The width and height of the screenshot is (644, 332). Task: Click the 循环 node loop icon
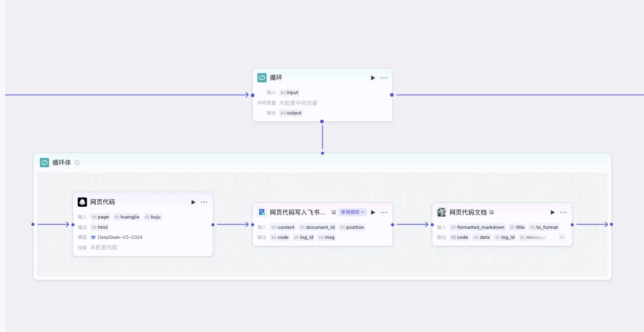point(262,78)
